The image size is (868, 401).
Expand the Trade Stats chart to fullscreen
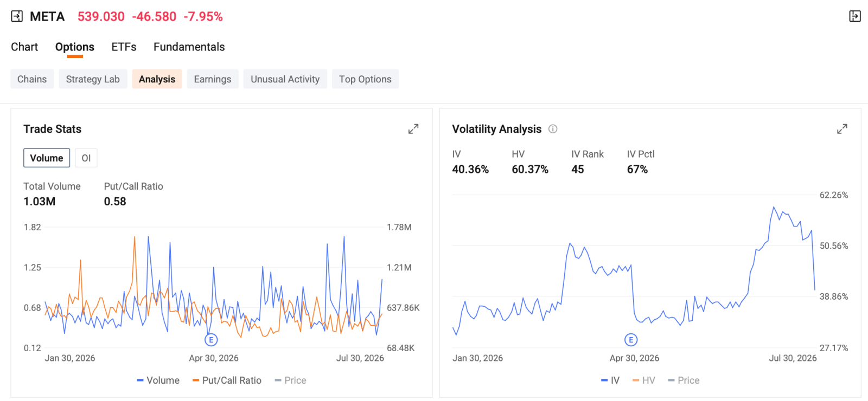[x=413, y=129]
